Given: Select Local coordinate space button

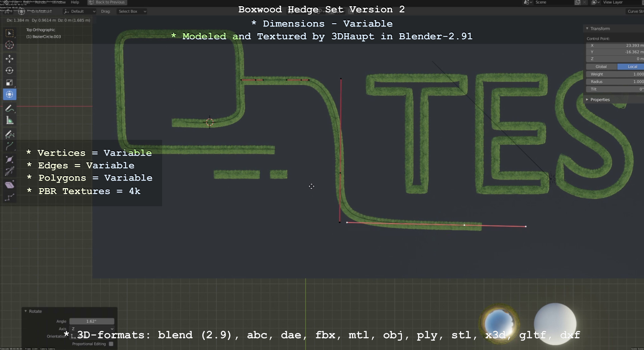Looking at the screenshot, I should click(632, 67).
